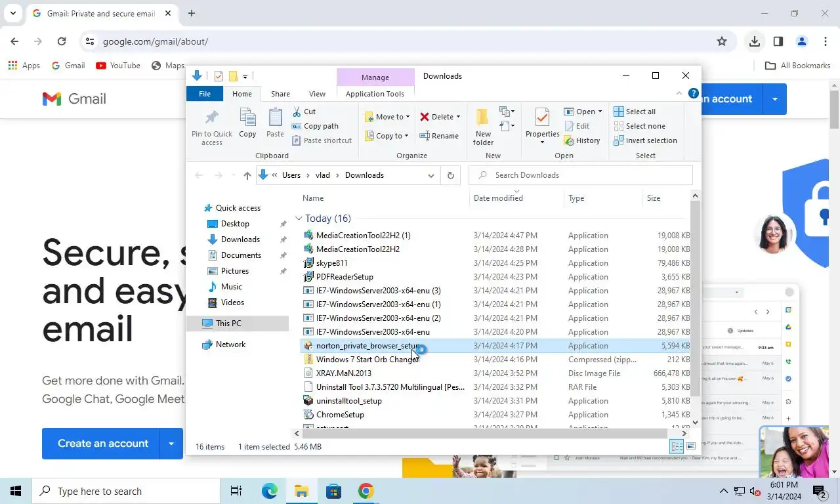The height and width of the screenshot is (504, 840).
Task: Open Explorer Help question mark icon
Action: [x=693, y=94]
